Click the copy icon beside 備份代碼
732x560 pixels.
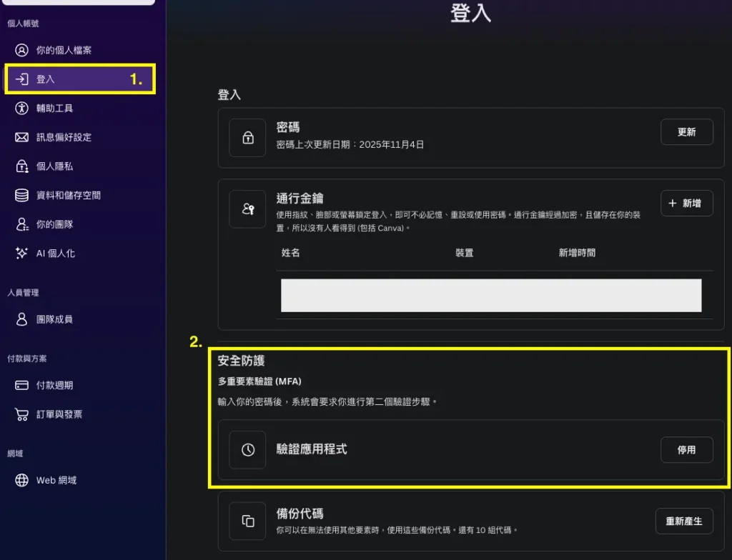[x=248, y=521]
